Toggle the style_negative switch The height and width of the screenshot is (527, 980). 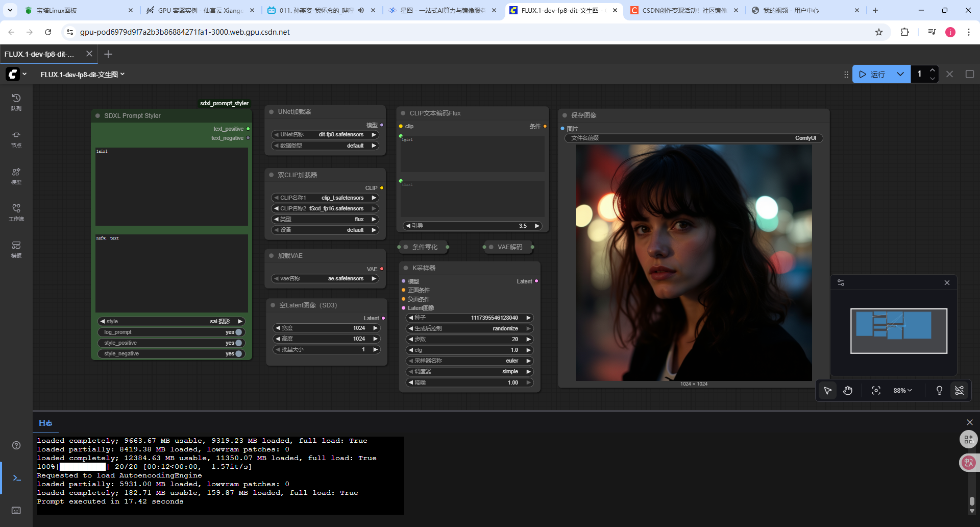(238, 354)
